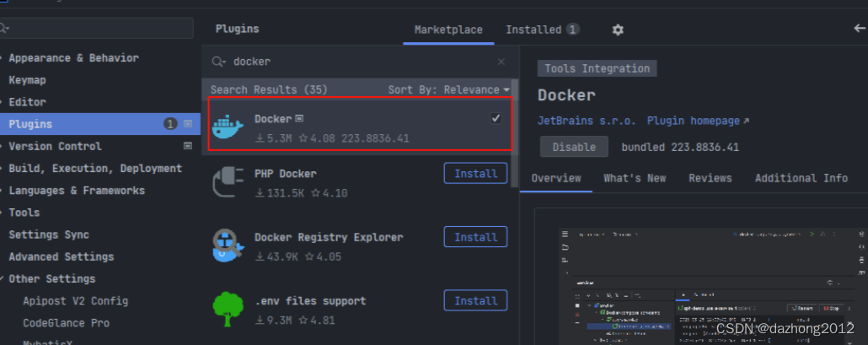Click the settings search magnifier icon
The width and height of the screenshot is (868, 345).
(4, 28)
